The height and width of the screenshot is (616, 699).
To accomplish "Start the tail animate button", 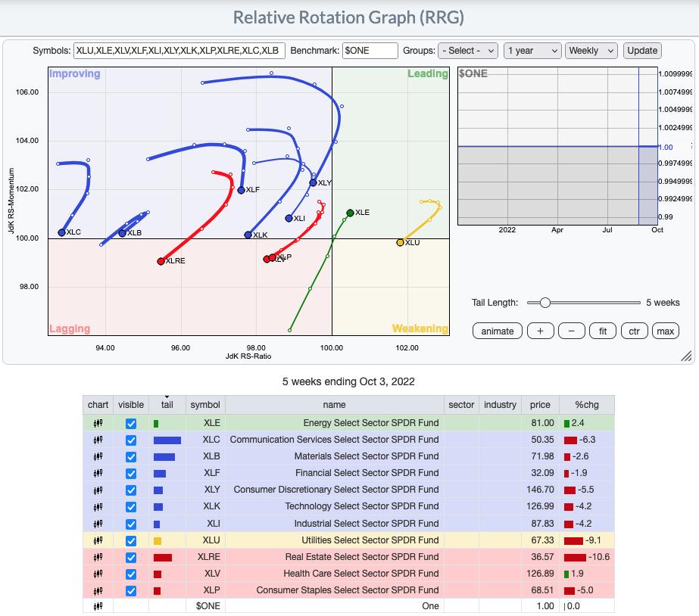I will click(497, 331).
